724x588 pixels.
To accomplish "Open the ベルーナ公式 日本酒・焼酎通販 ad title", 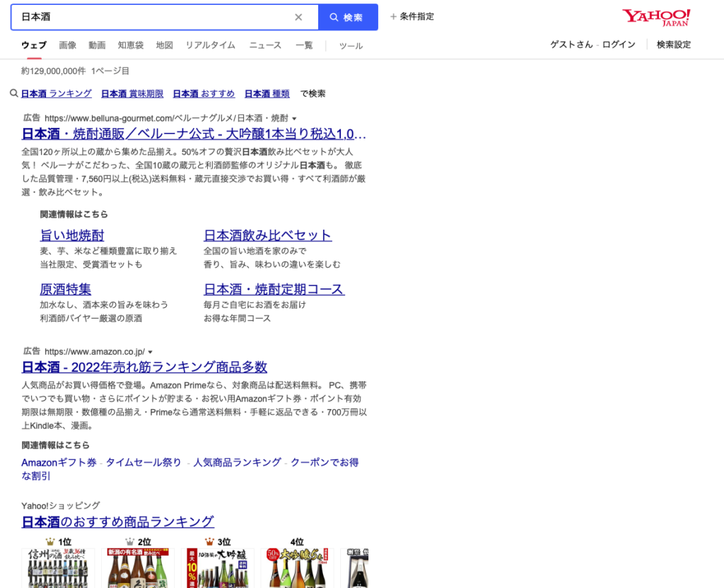I will [194, 134].
